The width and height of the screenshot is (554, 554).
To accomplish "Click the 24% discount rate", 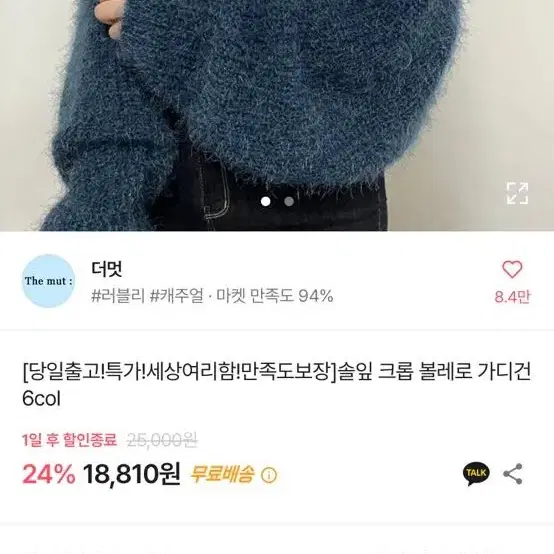I will [x=49, y=474].
